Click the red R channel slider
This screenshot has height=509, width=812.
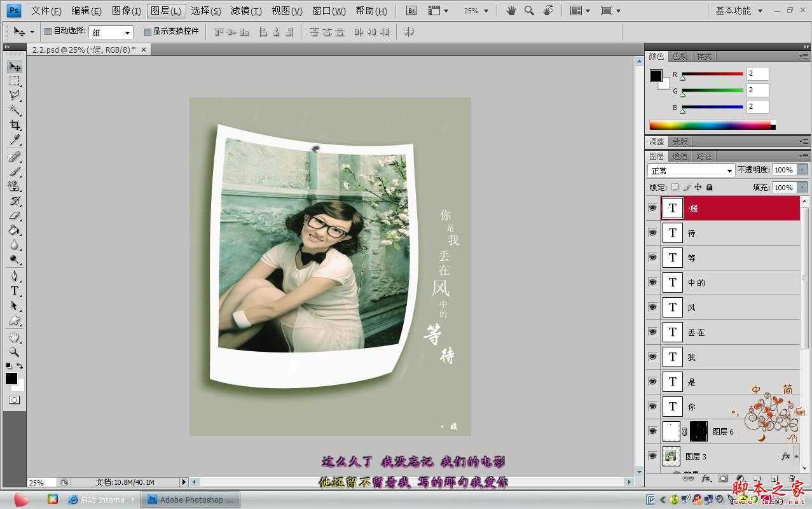click(x=712, y=74)
